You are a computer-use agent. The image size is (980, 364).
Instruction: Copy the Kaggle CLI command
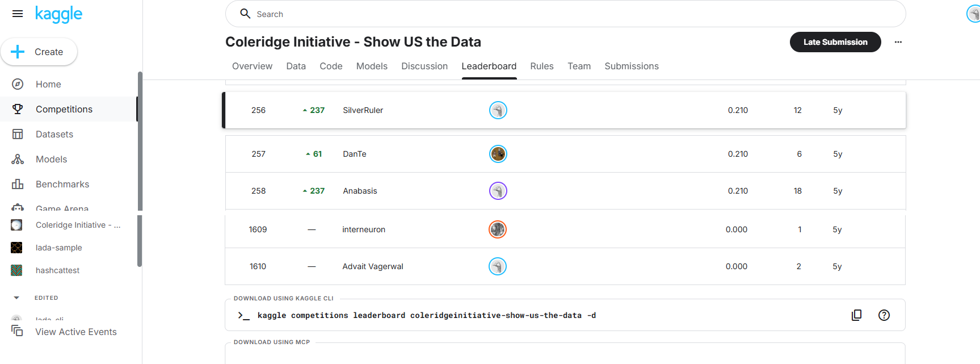click(857, 315)
